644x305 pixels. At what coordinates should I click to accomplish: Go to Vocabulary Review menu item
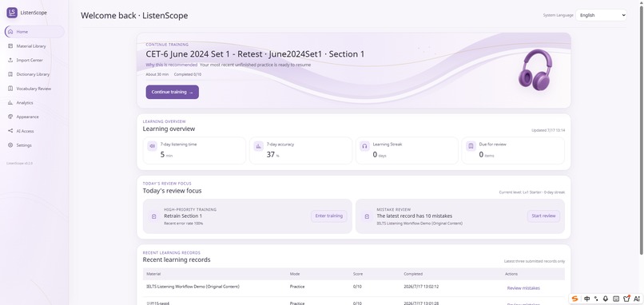[34, 89]
